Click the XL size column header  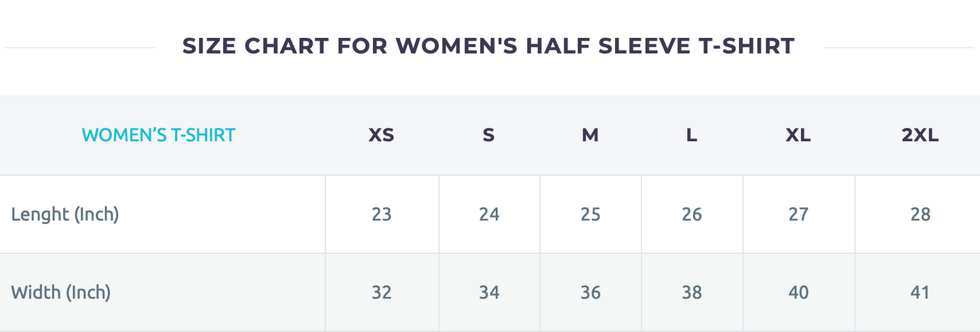[x=798, y=135]
